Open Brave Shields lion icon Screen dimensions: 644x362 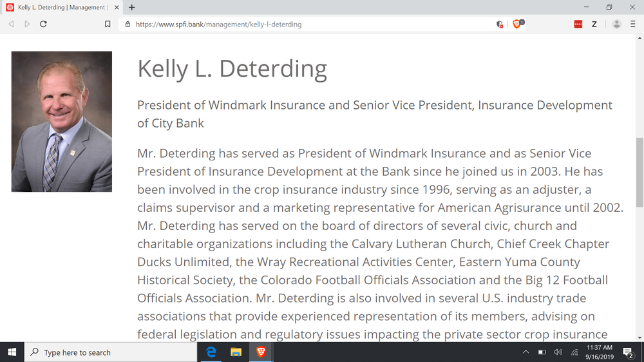pyautogui.click(x=517, y=24)
